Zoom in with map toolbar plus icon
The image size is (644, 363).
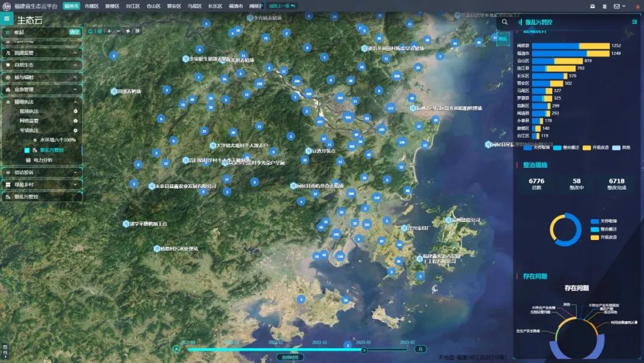click(109, 31)
